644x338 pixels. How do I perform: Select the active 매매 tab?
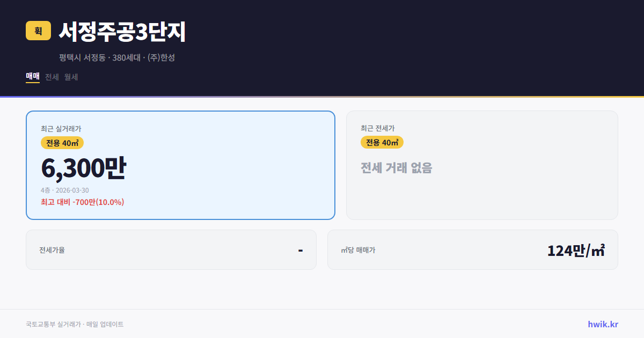tap(32, 77)
